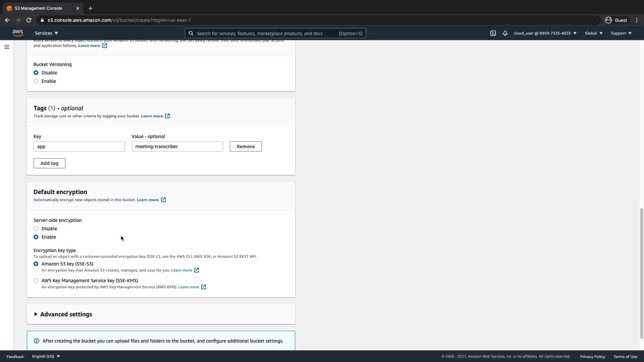Click info icon in the bucket notice
The width and height of the screenshot is (644, 362).
tap(37, 341)
